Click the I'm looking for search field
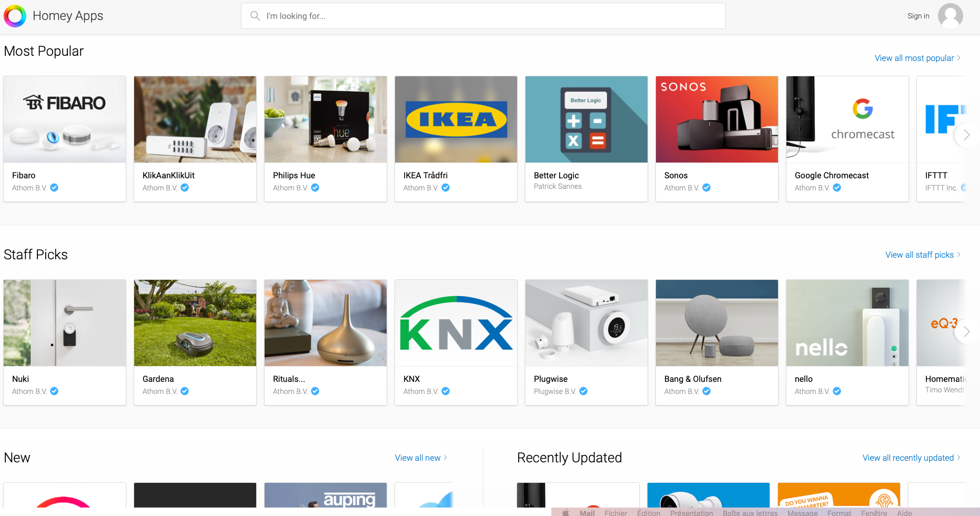The height and width of the screenshot is (516, 980). 473,16
